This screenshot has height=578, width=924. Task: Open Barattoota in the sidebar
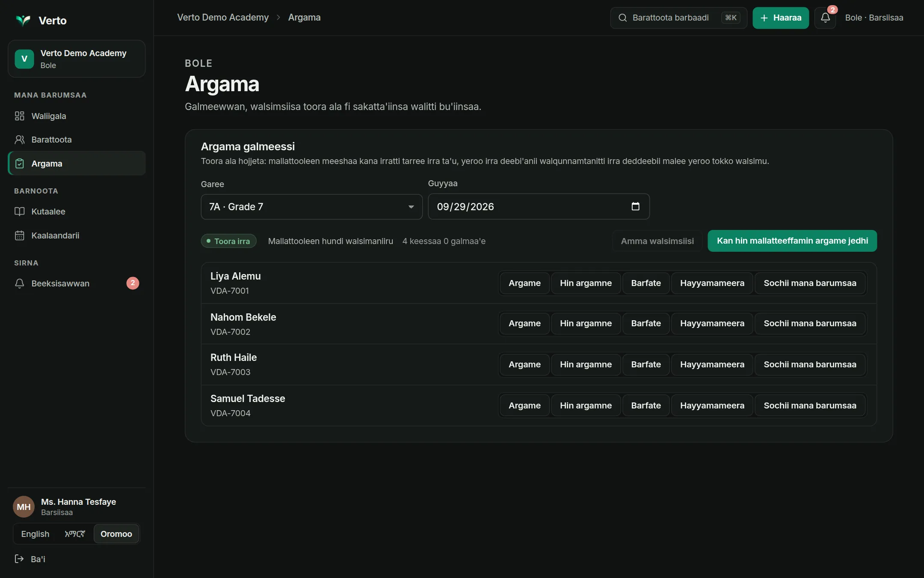[x=77, y=140]
